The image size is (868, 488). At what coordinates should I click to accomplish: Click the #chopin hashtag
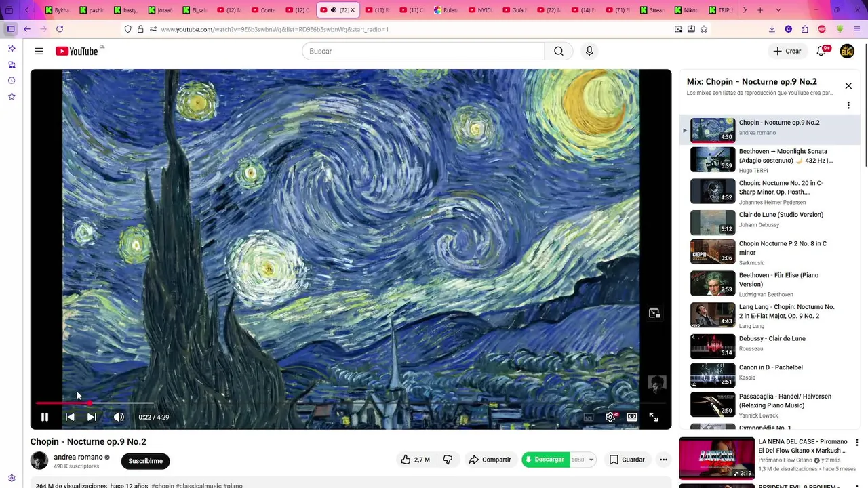coord(163,486)
